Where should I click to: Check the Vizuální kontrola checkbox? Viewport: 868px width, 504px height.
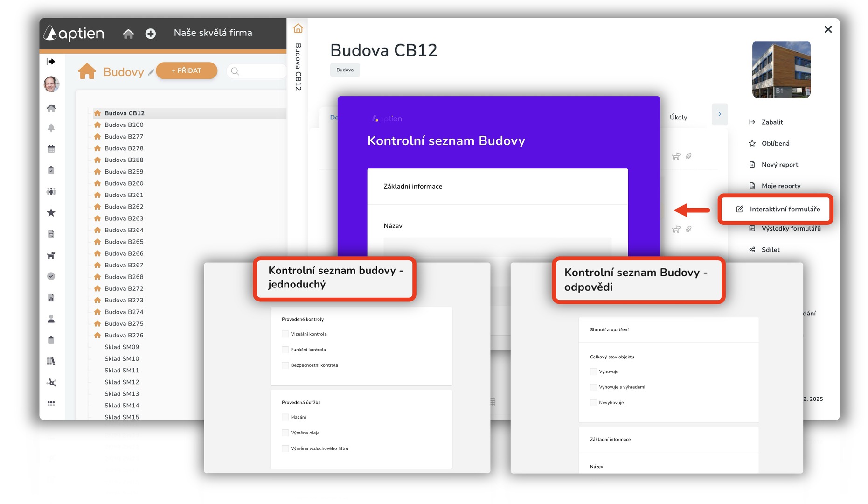click(285, 334)
